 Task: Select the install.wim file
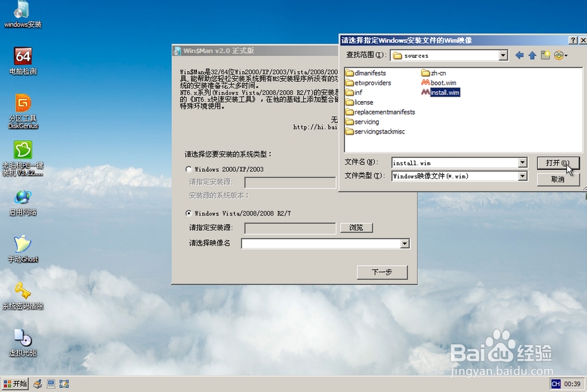(441, 93)
